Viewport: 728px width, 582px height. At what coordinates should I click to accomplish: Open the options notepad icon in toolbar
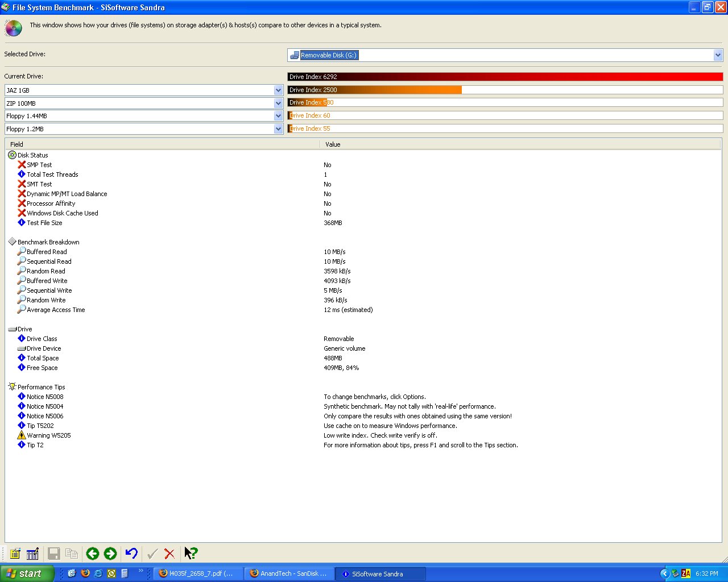coord(15,554)
